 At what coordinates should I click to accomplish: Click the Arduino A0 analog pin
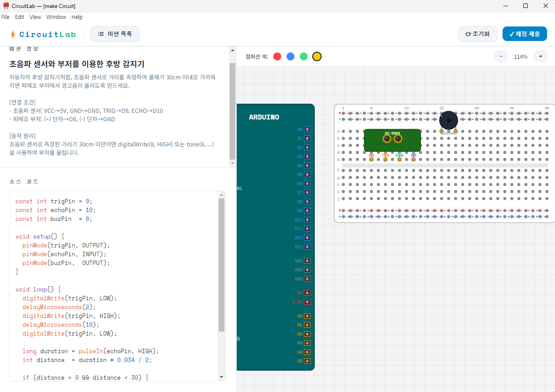(307, 316)
